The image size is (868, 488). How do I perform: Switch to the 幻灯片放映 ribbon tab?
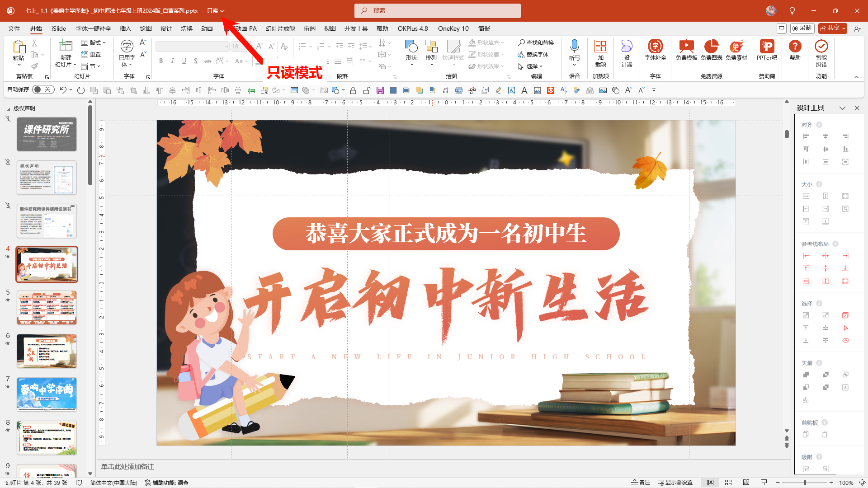(280, 28)
